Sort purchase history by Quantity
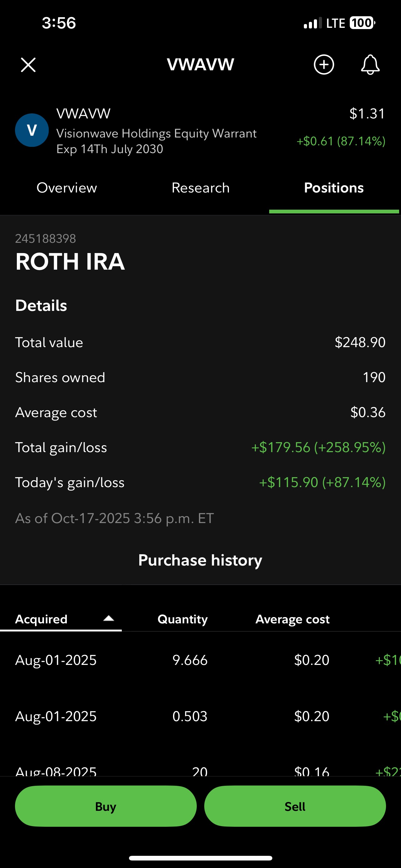 point(182,619)
